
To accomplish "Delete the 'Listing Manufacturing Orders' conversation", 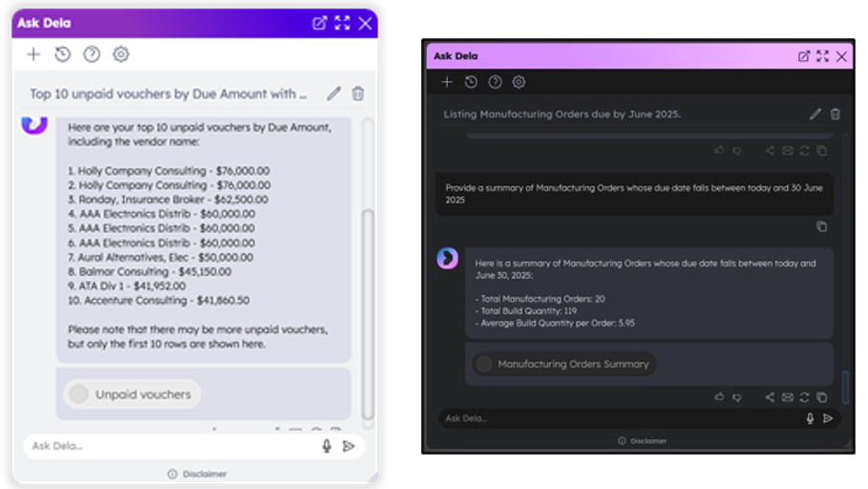I will click(836, 114).
